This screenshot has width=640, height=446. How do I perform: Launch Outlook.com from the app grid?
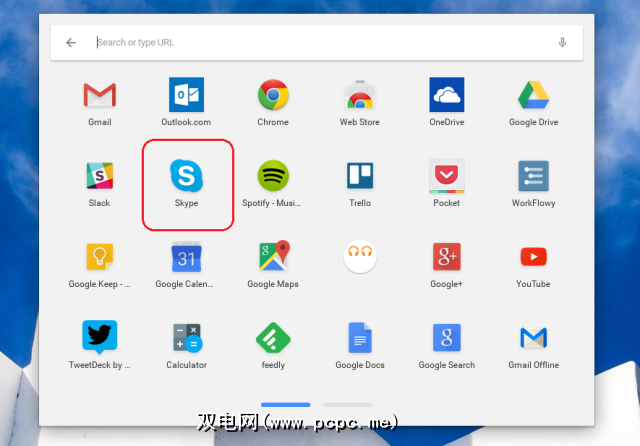(186, 94)
